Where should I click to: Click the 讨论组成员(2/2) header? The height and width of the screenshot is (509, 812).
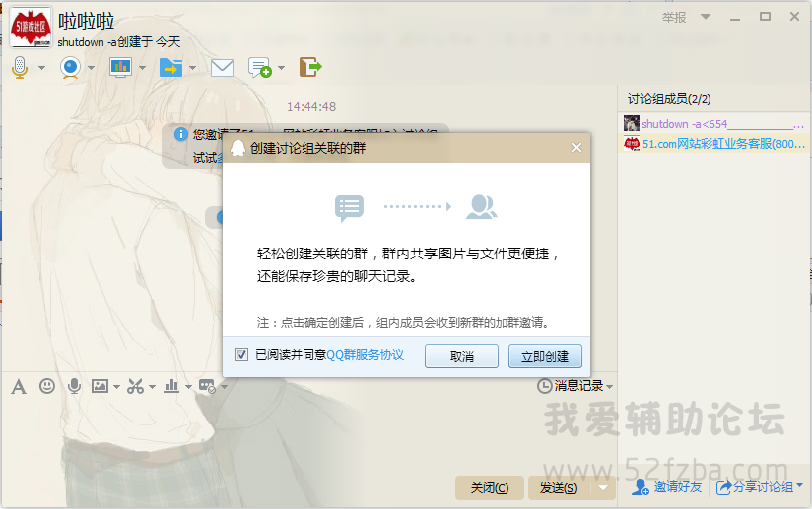point(669,99)
